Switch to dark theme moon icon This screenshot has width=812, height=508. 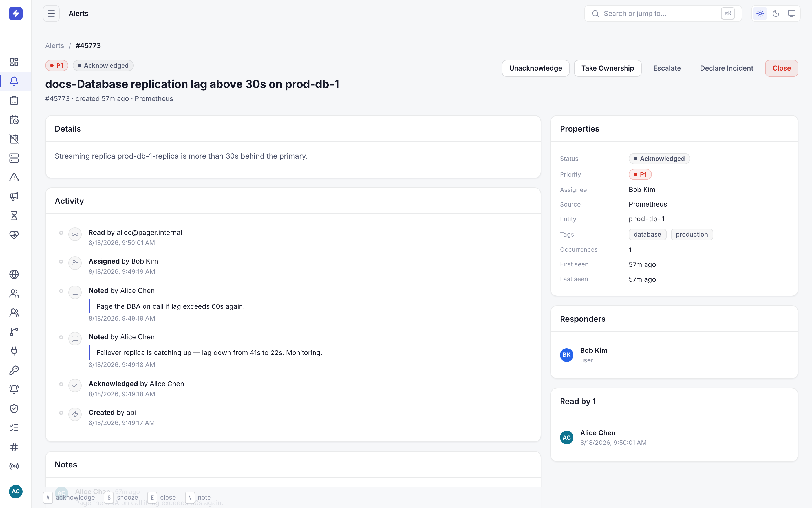tap(776, 14)
